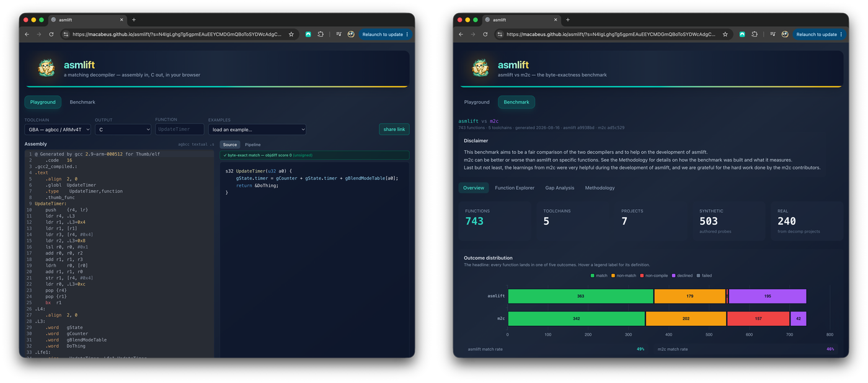Expand the 'load an example...' dropdown
Screen dimensions: 868x383
[257, 129]
